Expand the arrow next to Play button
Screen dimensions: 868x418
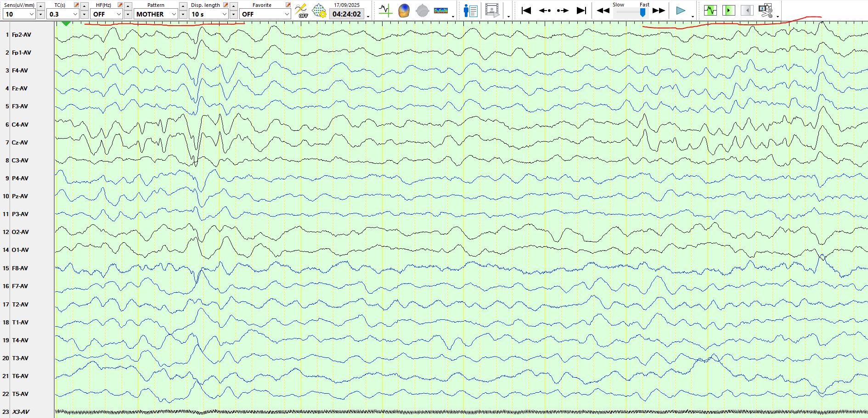tap(693, 17)
